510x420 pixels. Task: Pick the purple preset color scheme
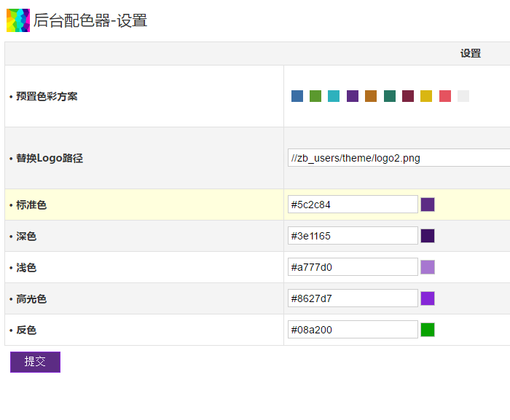click(x=353, y=96)
